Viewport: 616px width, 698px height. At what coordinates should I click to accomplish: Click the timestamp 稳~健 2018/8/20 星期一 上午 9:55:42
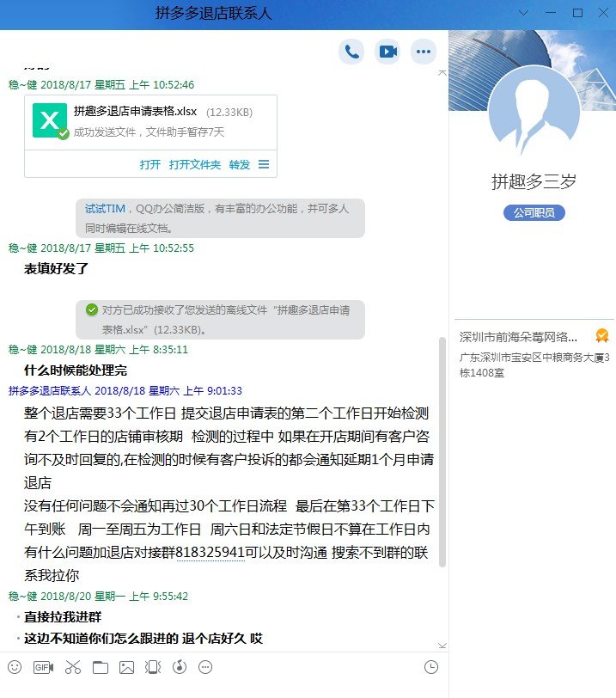click(98, 596)
